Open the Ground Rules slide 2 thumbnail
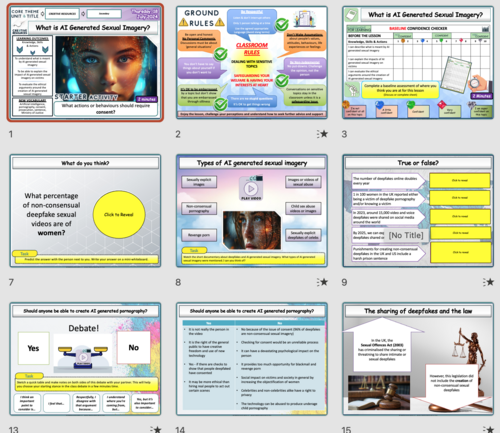Image resolution: width=500 pixels, height=433 pixels. click(252, 63)
